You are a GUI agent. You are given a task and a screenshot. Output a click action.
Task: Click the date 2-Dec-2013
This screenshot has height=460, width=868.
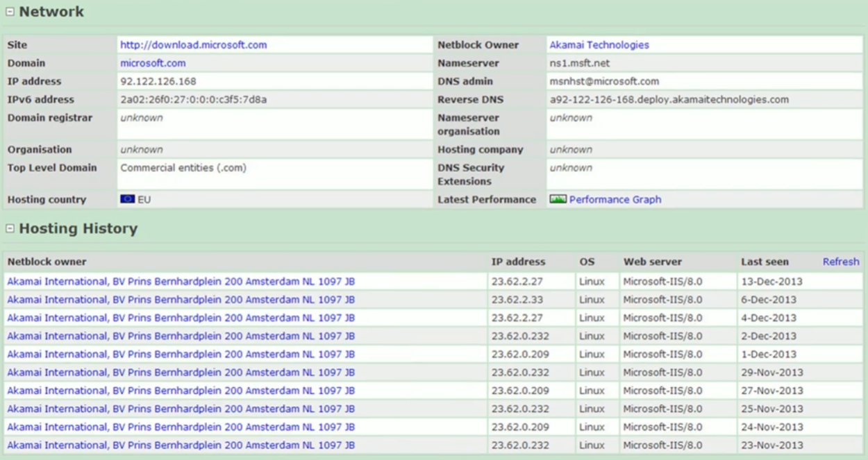769,336
